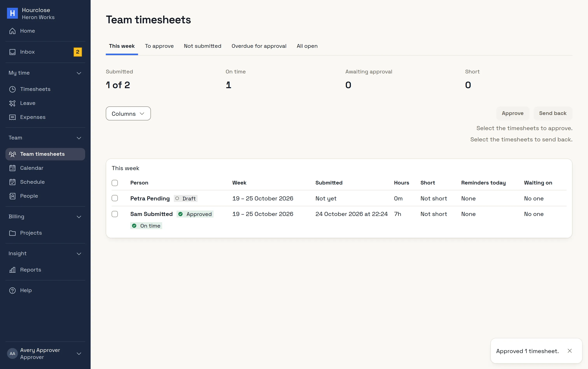Collapse the My time section
Screen dimensions: 588x369
click(x=45, y=73)
